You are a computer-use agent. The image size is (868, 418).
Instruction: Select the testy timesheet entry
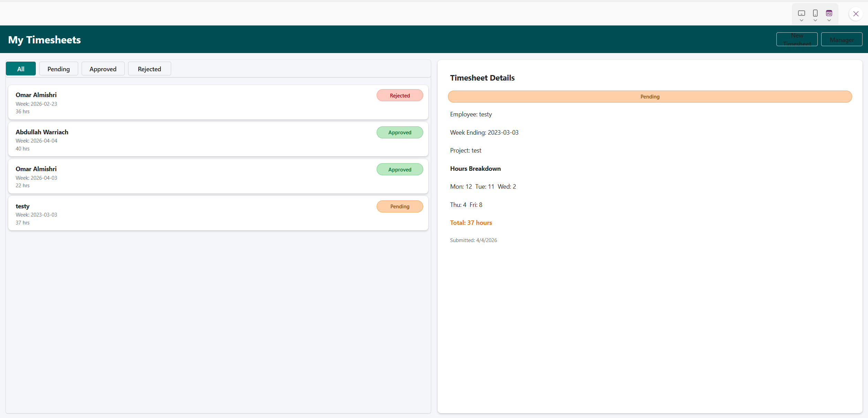tap(207, 213)
